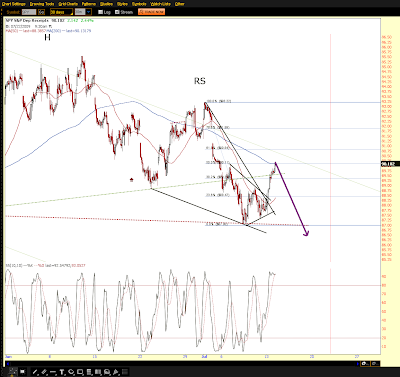Open the Patterns menu

click(x=89, y=4)
